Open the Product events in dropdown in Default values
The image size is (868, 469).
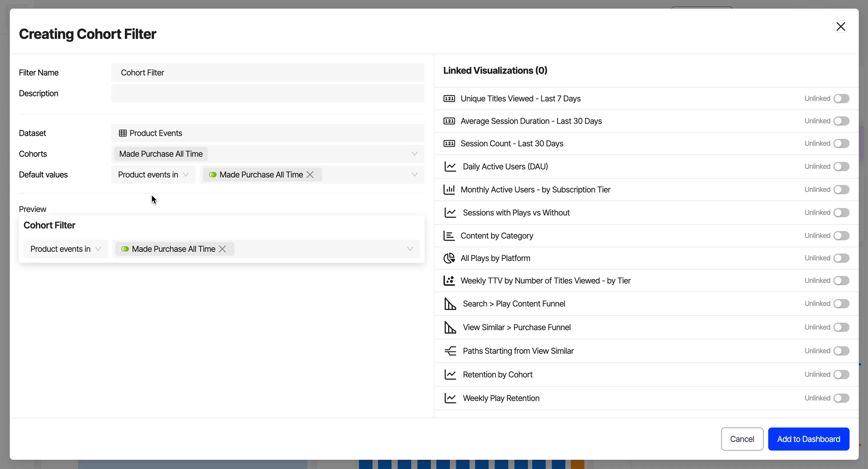point(153,175)
